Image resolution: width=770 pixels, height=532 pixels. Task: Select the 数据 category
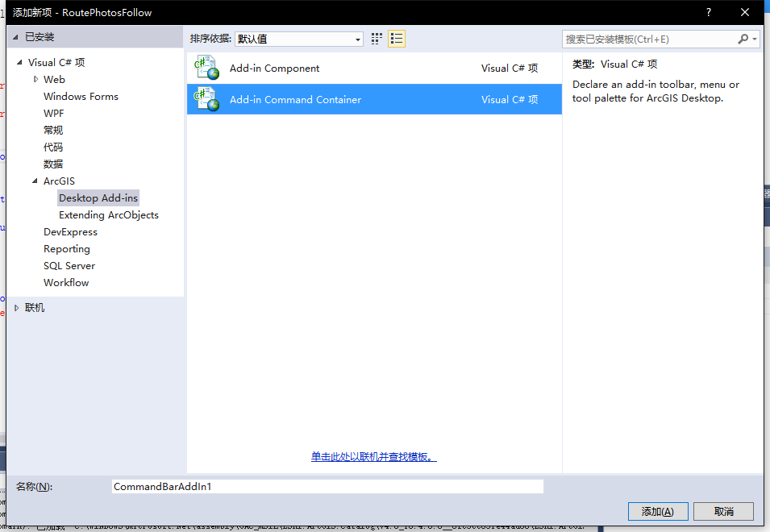tap(53, 164)
